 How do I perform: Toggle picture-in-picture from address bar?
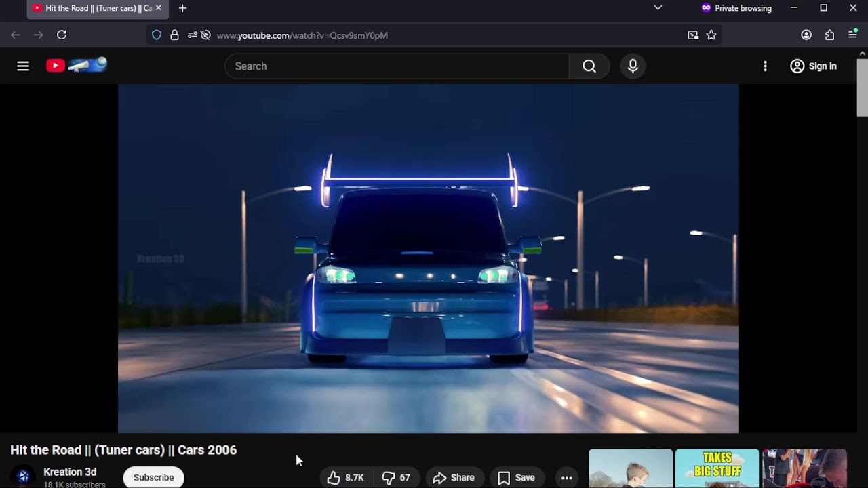tap(693, 35)
